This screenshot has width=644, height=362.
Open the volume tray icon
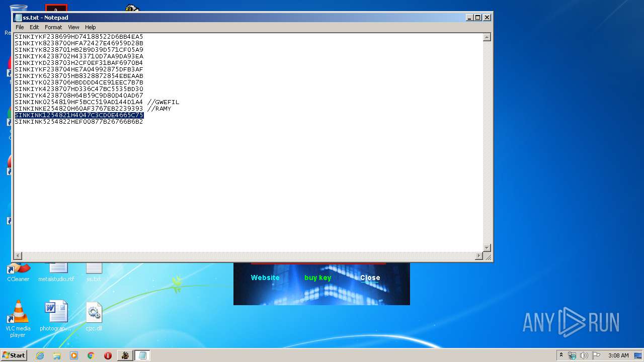tap(584, 355)
